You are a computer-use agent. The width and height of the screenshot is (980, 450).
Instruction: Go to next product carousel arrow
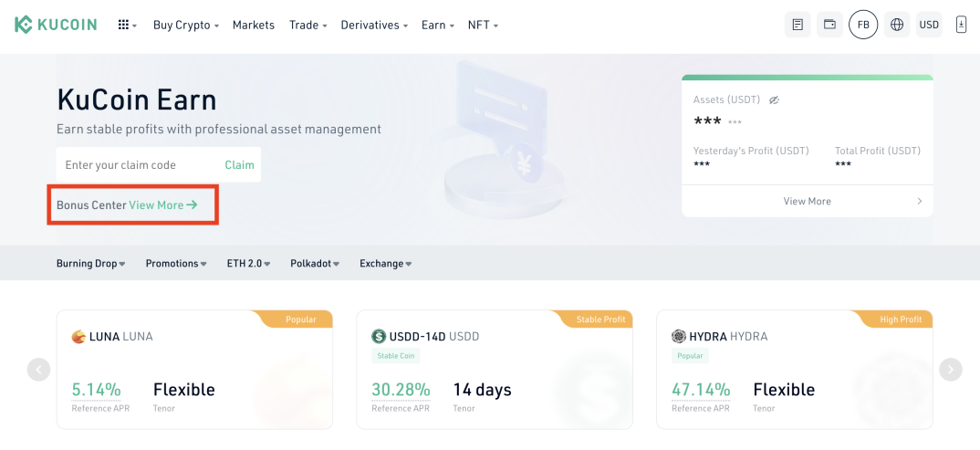point(951,370)
